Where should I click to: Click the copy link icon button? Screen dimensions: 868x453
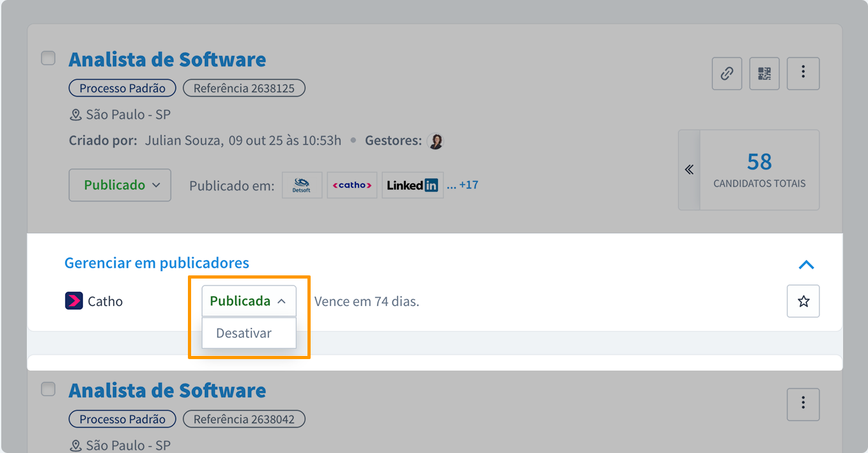click(727, 73)
